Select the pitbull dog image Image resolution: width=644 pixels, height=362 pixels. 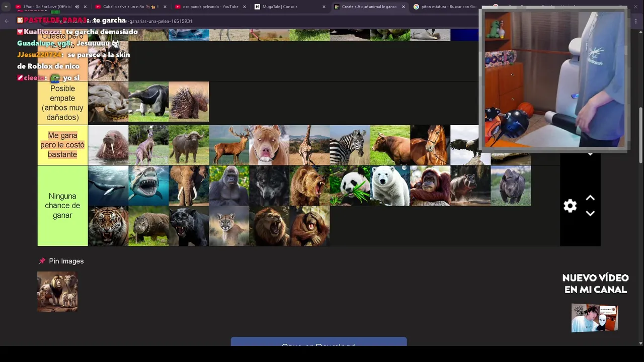pos(269,145)
